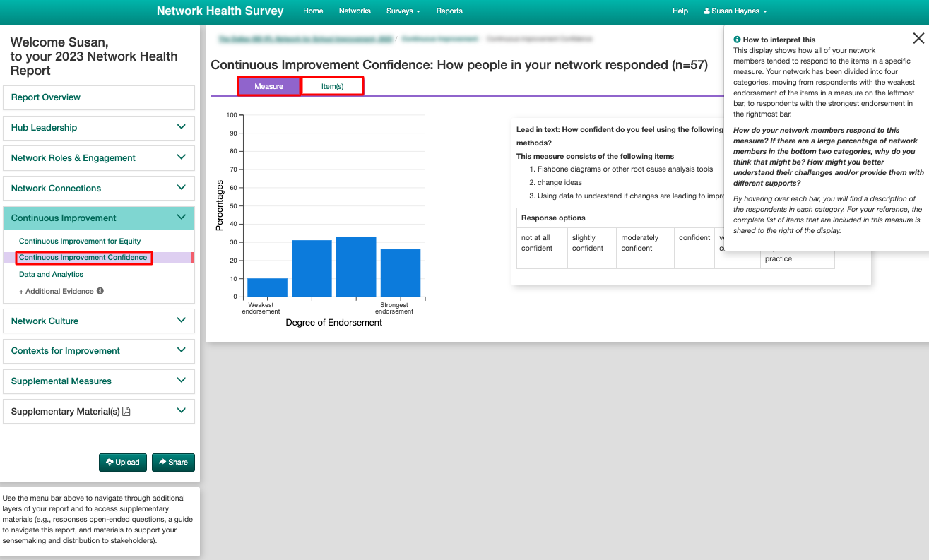
Task: Click the Upload button
Action: pos(123,463)
